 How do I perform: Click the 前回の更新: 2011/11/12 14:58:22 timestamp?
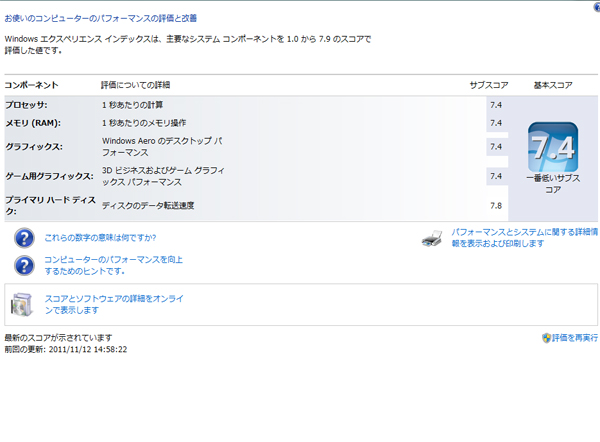click(x=66, y=349)
